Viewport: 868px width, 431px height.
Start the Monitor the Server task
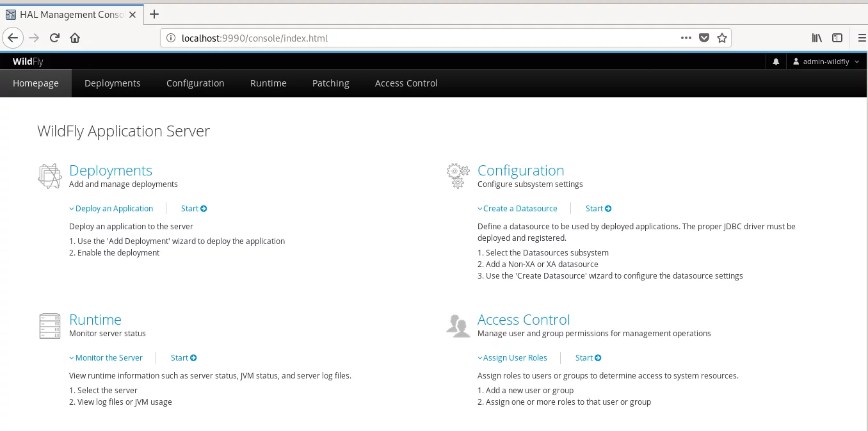pos(184,357)
